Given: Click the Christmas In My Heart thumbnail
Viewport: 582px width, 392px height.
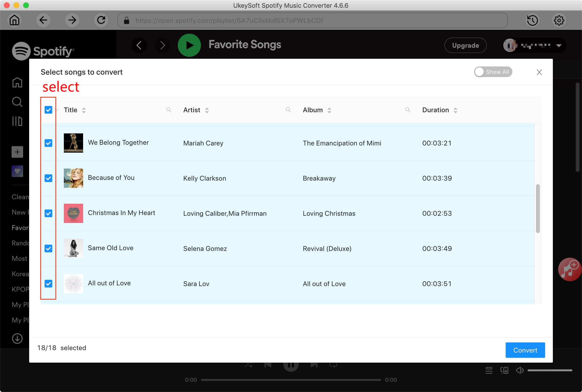Looking at the screenshot, I should pos(73,213).
